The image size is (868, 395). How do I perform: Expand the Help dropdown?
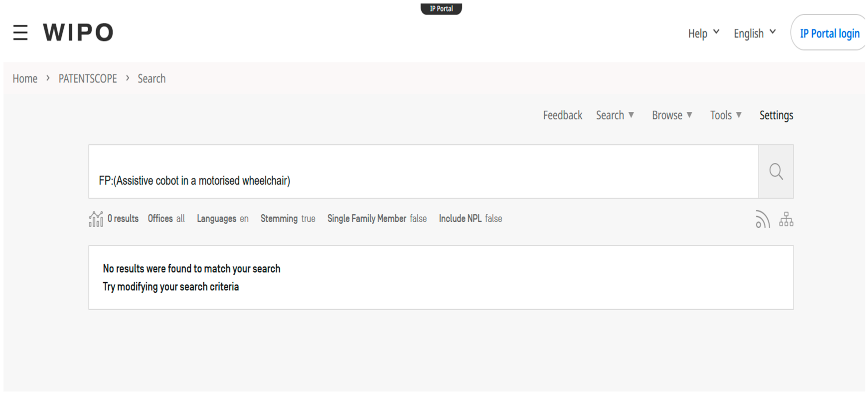703,33
